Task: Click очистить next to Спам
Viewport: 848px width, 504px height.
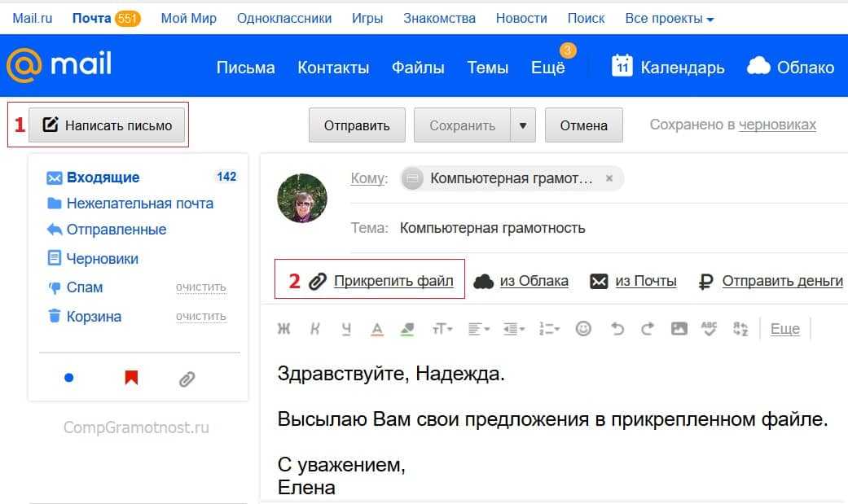Action: (200, 287)
